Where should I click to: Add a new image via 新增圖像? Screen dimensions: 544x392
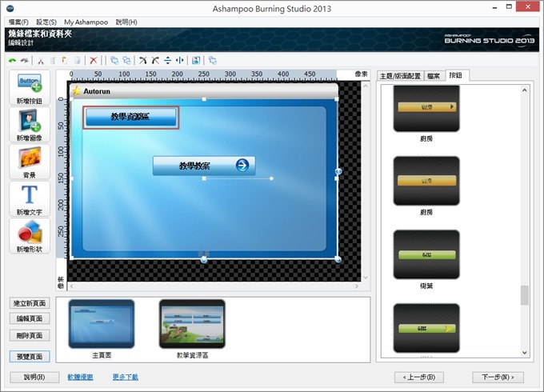click(30, 125)
